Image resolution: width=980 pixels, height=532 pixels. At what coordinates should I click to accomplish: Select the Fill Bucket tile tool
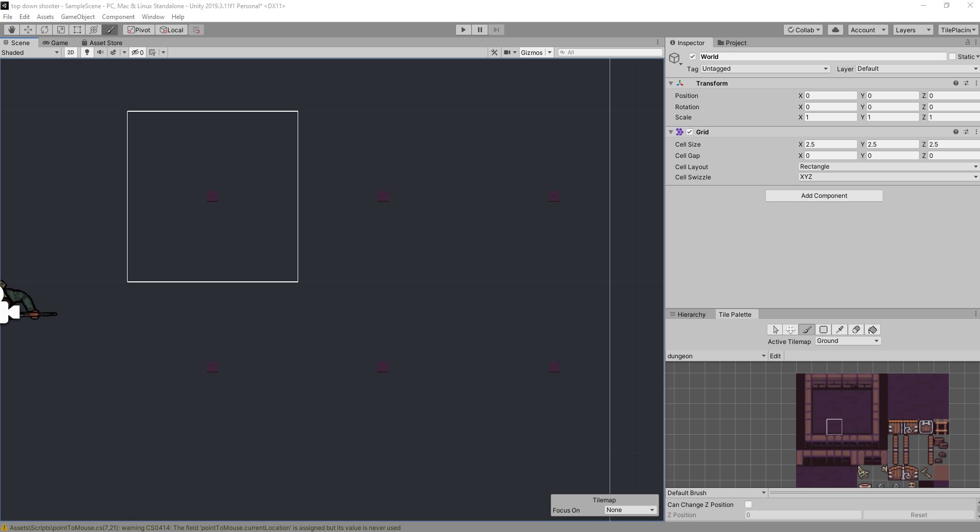pyautogui.click(x=873, y=330)
